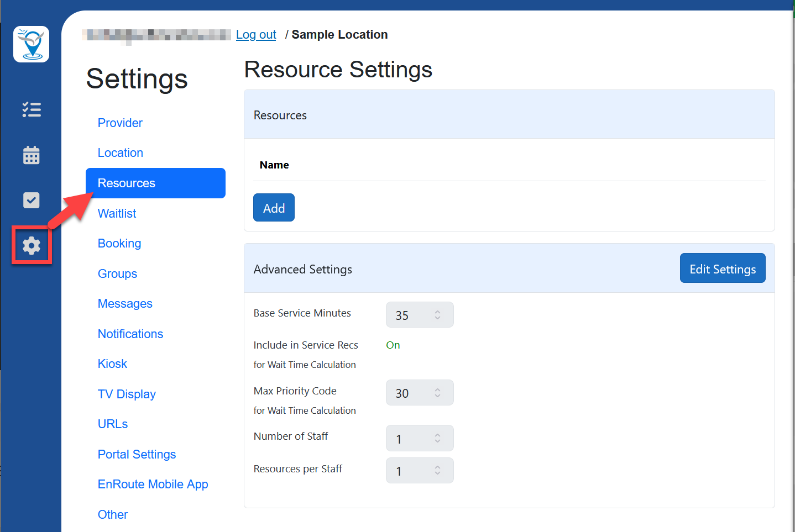795x532 pixels.
Task: Click the Log out link
Action: (256, 35)
